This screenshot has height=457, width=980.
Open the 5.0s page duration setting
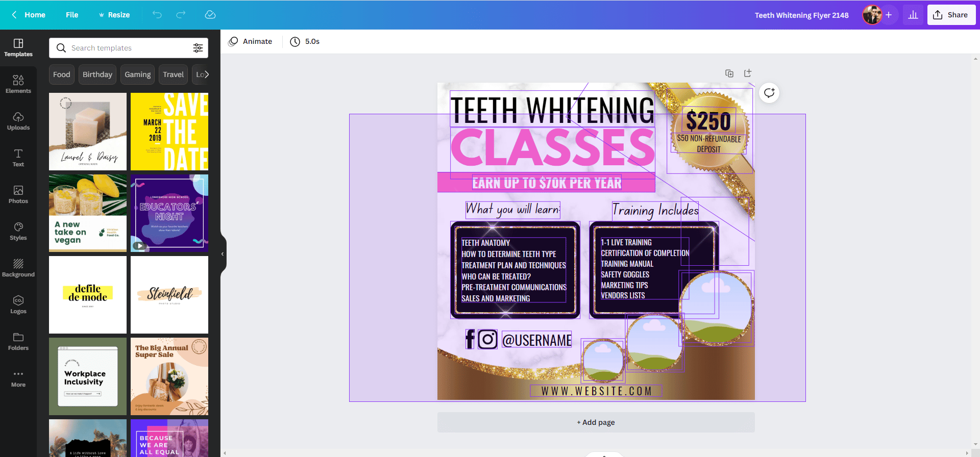pos(305,41)
